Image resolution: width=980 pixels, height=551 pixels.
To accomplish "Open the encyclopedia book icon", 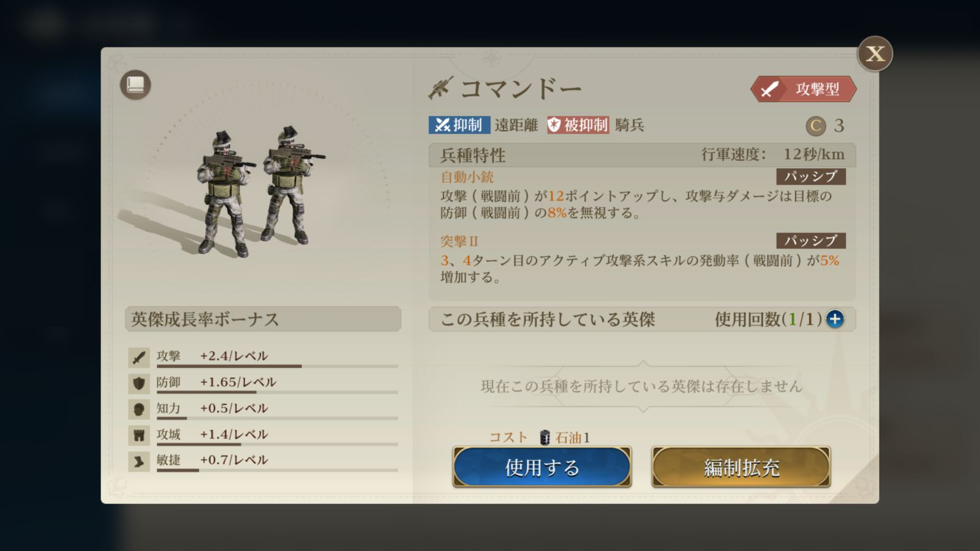I will [x=135, y=84].
